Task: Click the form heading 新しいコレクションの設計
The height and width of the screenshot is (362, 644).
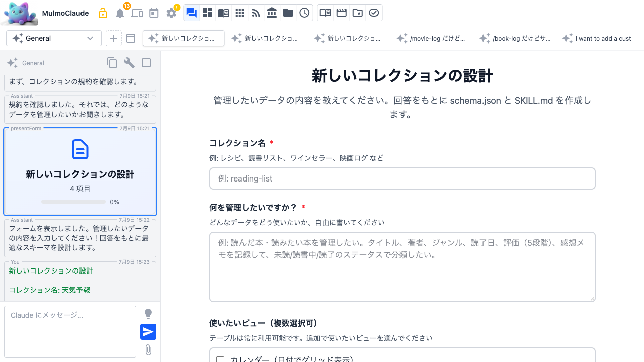Action: [x=403, y=76]
